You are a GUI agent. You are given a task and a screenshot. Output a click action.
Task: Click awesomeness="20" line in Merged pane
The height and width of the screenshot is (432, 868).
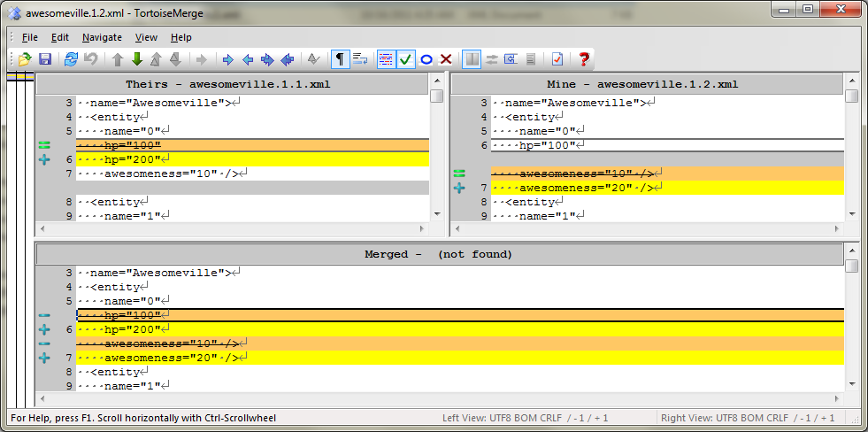460,358
